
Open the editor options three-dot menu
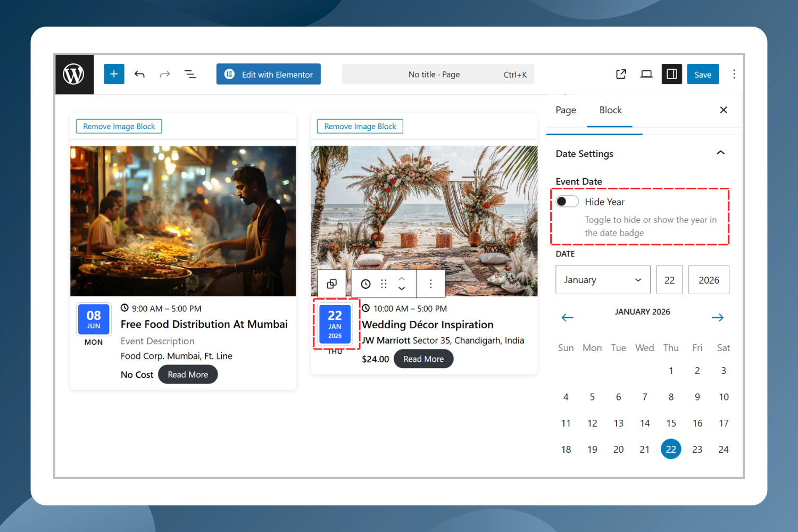pos(734,74)
